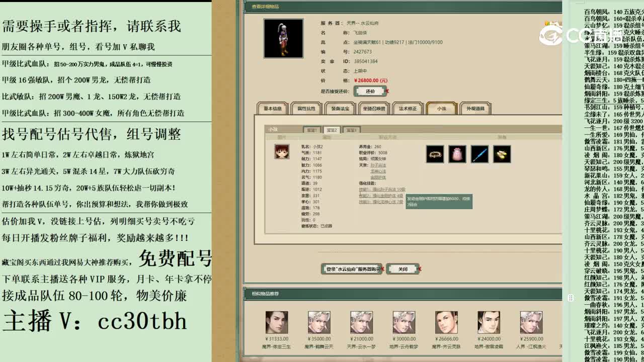Click the child's bracelet equipment icon
Viewport: 644px width, 362px height.
tap(435, 154)
